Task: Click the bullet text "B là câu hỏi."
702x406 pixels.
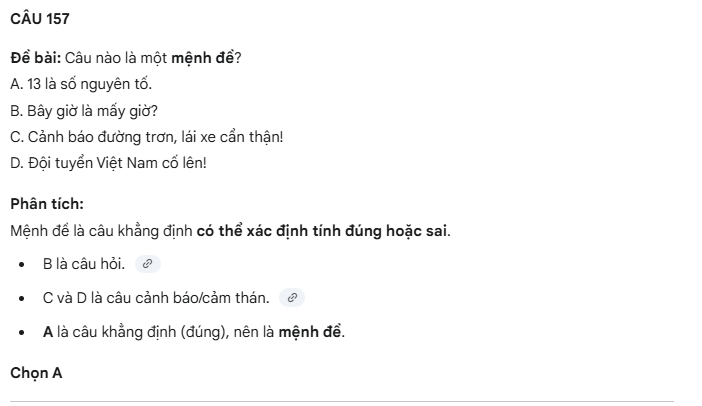Action: (x=84, y=264)
